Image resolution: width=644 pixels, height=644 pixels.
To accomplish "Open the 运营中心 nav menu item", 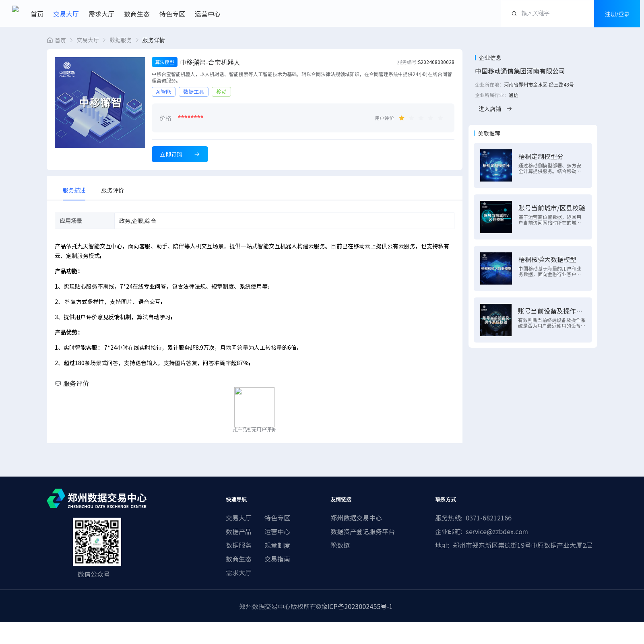I will point(208,14).
